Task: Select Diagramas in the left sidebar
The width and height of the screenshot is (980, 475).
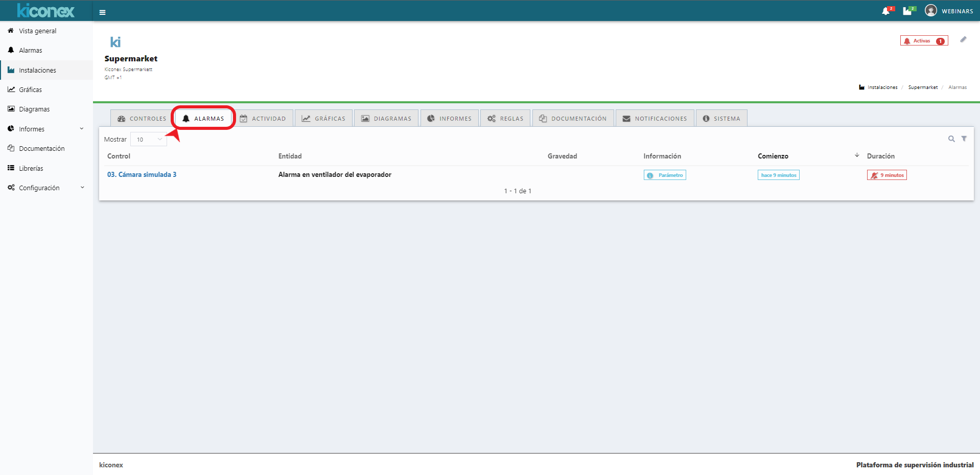Action: tap(34, 109)
